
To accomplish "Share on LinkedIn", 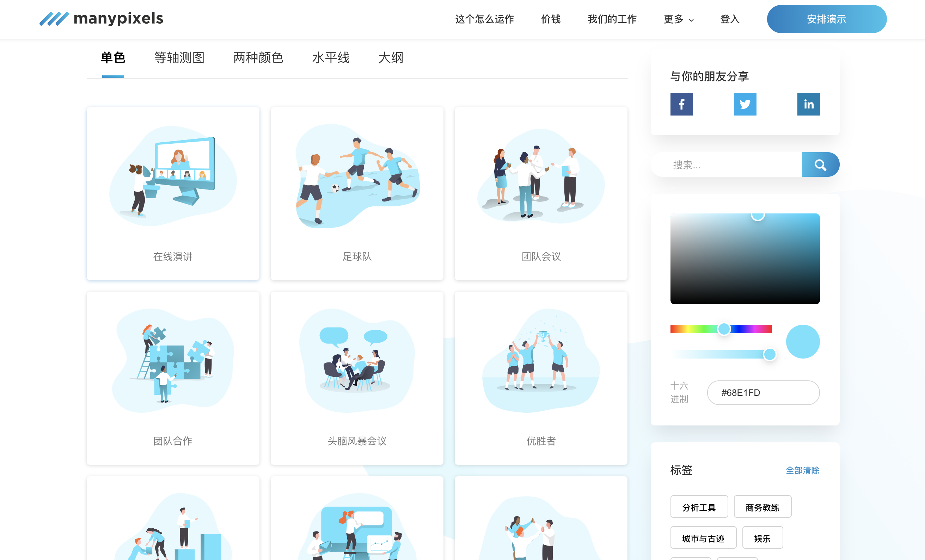I will [808, 104].
